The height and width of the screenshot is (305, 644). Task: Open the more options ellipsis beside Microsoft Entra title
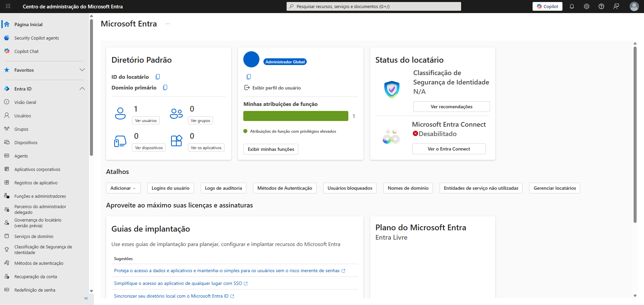[x=168, y=24]
